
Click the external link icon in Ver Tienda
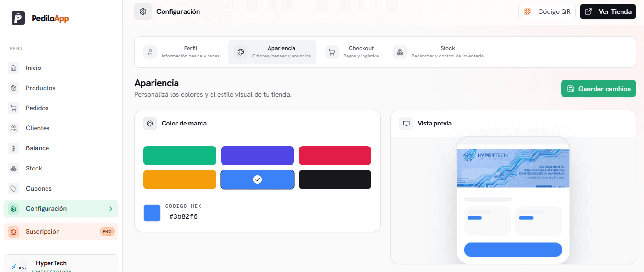click(x=589, y=11)
